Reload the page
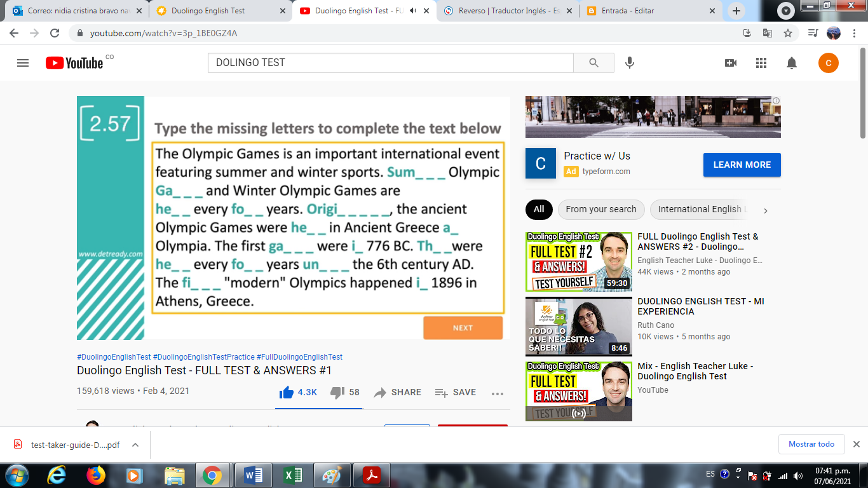The height and width of the screenshot is (488, 868). pyautogui.click(x=55, y=33)
